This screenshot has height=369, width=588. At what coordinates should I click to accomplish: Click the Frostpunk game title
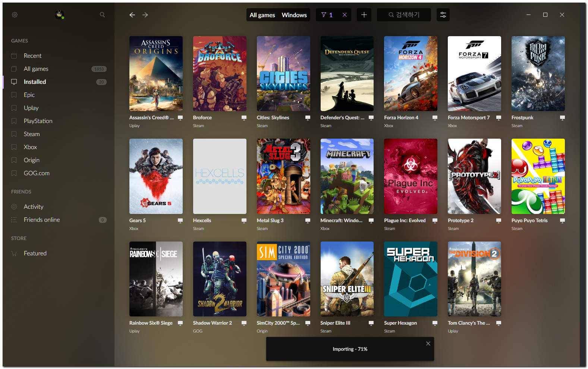coord(522,118)
